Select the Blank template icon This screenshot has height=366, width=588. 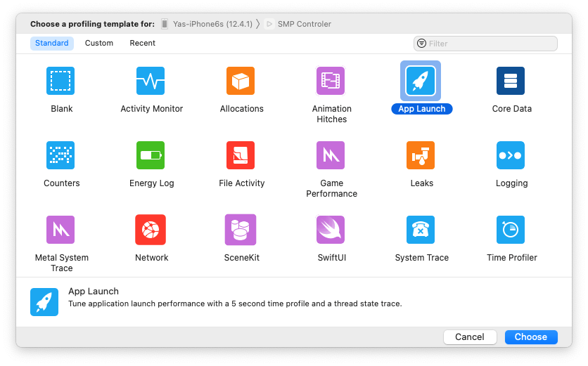point(60,81)
